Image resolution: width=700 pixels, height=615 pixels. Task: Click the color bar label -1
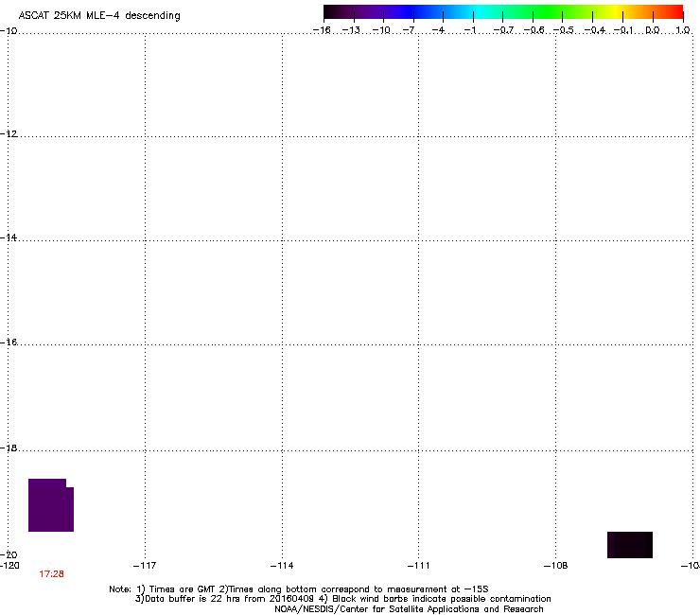pos(469,30)
